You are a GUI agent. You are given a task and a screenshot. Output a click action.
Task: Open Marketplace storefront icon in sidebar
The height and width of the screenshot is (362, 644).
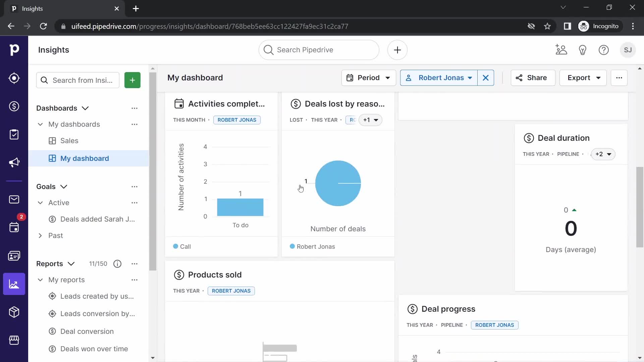point(14,340)
